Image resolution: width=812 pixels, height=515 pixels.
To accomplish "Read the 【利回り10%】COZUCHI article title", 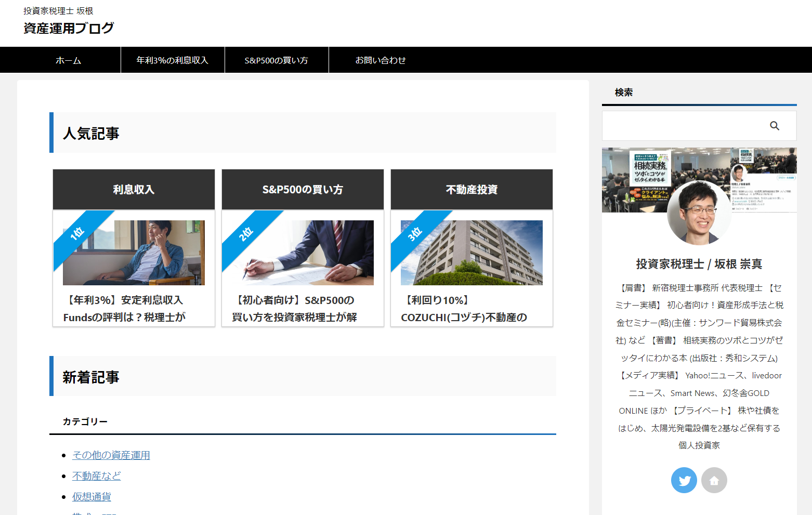I will (464, 309).
